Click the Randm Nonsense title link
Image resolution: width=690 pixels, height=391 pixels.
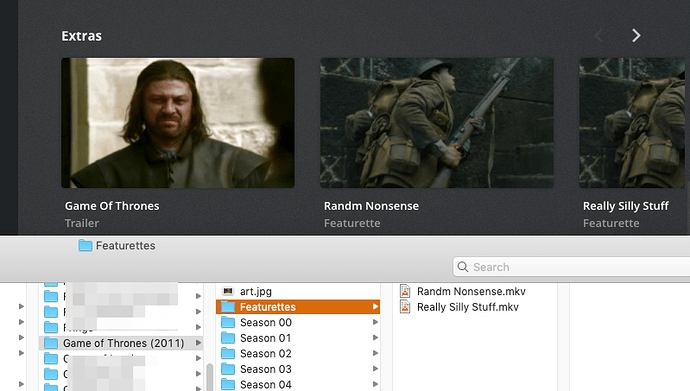(x=371, y=206)
